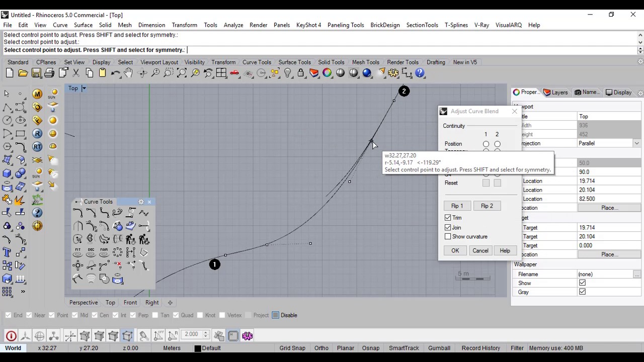Activate the Pan hand tool
Image resolution: width=644 pixels, height=362 pixels.
tap(128, 73)
